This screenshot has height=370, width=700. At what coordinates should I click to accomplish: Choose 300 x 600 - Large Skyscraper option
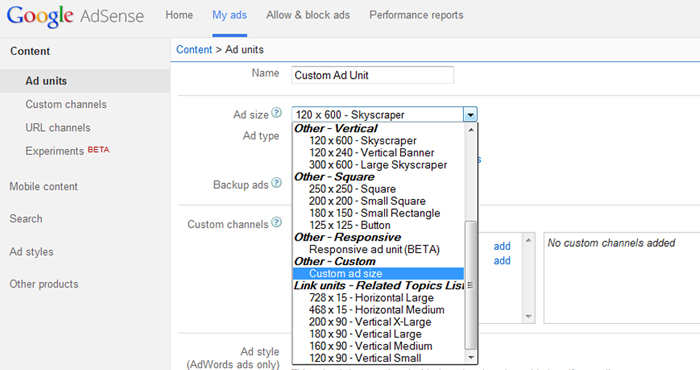[378, 165]
